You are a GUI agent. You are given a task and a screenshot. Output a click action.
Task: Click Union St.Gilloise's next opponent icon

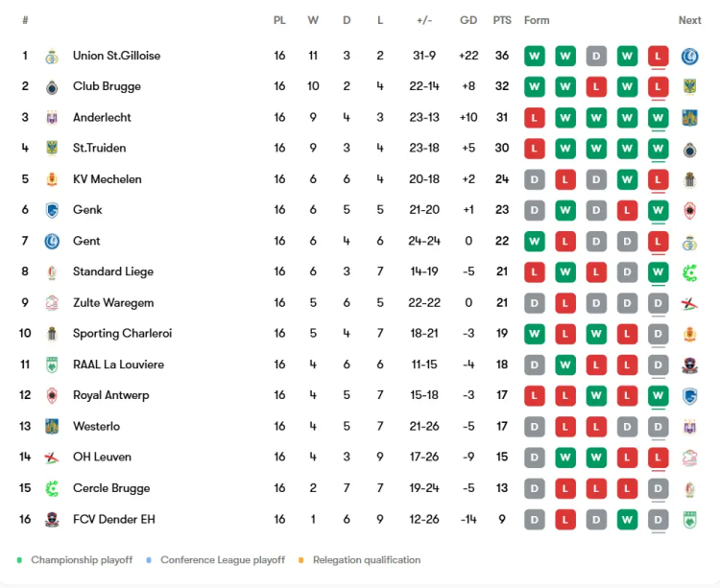(689, 56)
